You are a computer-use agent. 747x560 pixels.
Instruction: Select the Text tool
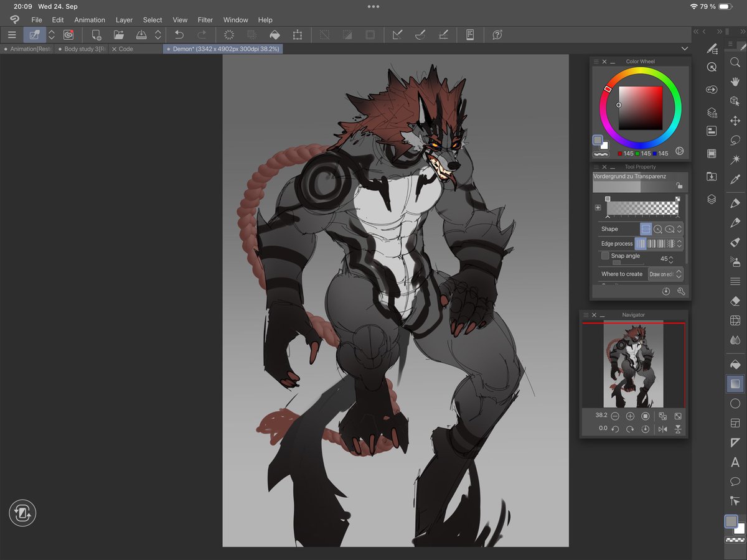pos(735,462)
